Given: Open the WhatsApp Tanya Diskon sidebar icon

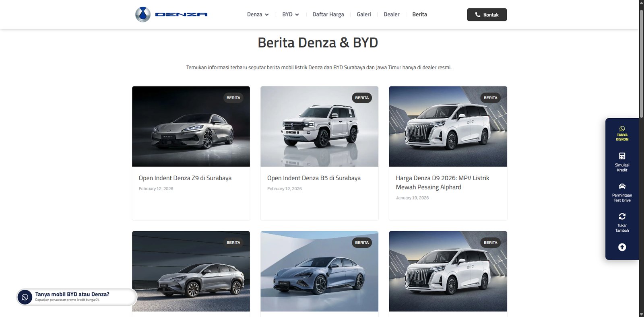Looking at the screenshot, I should 622,129.
